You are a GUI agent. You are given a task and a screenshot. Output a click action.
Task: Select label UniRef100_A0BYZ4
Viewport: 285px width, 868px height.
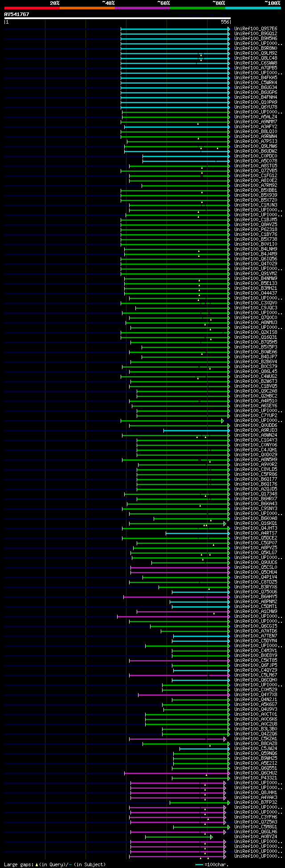[x=256, y=836]
